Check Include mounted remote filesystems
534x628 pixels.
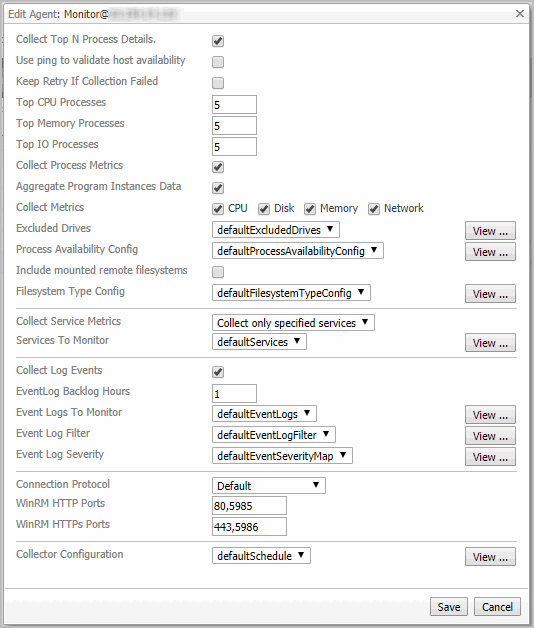point(218,272)
